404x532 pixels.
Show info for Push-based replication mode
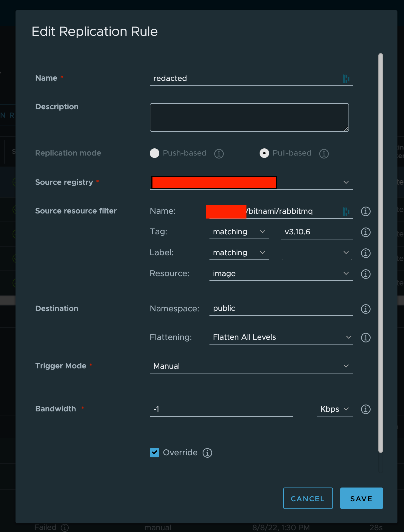tap(219, 153)
